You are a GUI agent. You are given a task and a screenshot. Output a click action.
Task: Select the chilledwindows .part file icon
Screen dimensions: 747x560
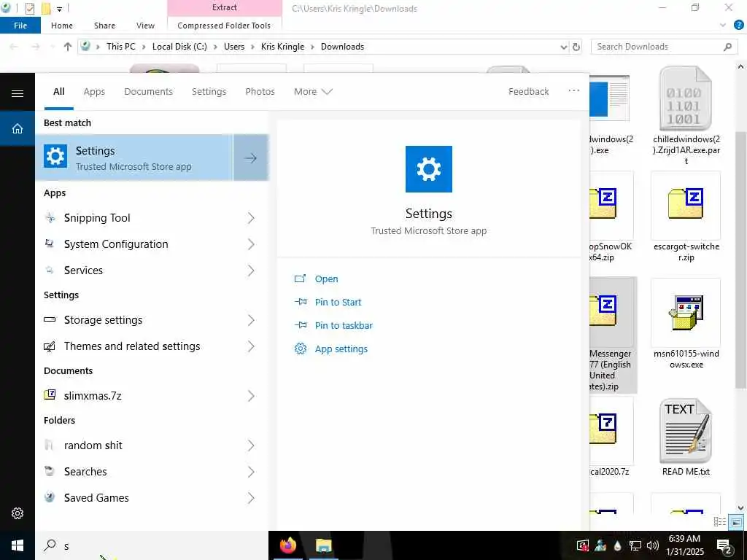[x=686, y=98]
